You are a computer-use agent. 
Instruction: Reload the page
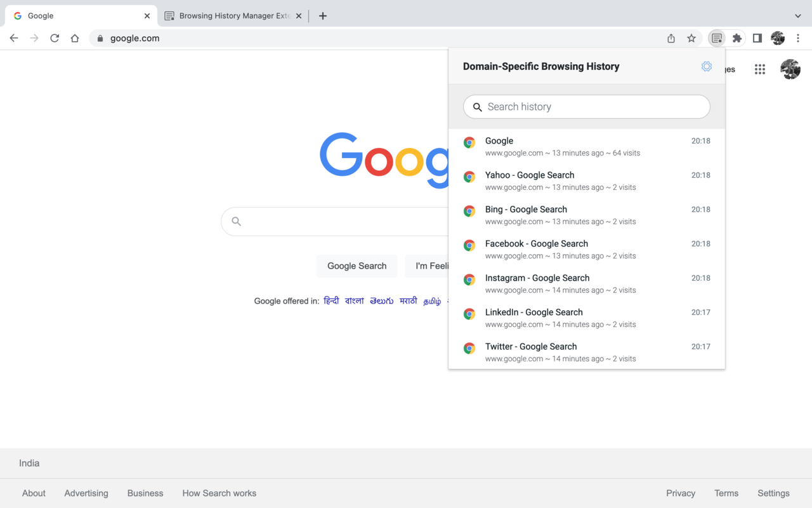[x=55, y=38]
